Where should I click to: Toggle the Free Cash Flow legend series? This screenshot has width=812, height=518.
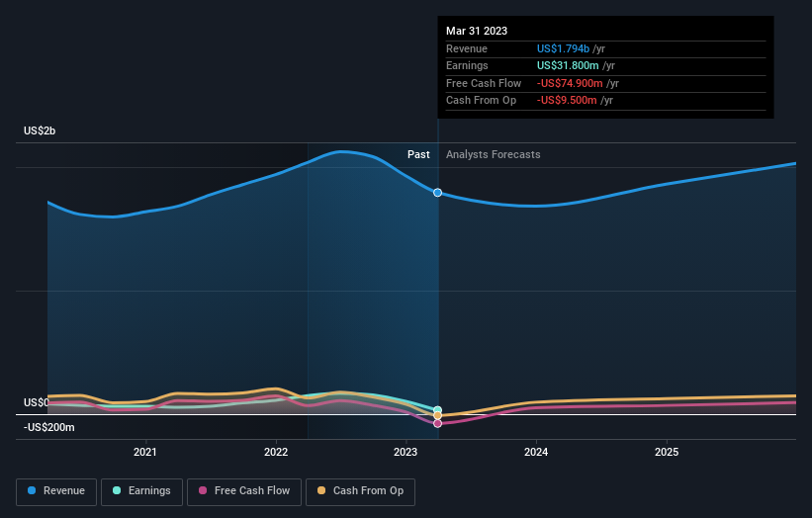pyautogui.click(x=244, y=491)
